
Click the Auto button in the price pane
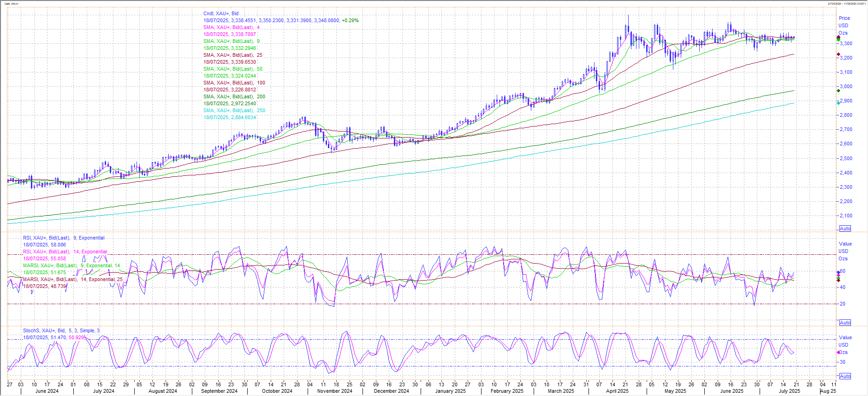coord(845,228)
